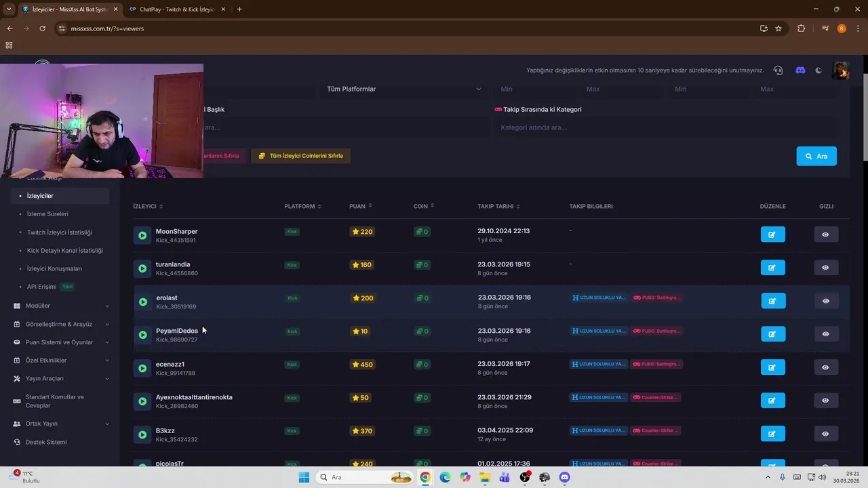868x488 pixels.
Task: Open Copilot from the taskbar
Action: (x=465, y=477)
